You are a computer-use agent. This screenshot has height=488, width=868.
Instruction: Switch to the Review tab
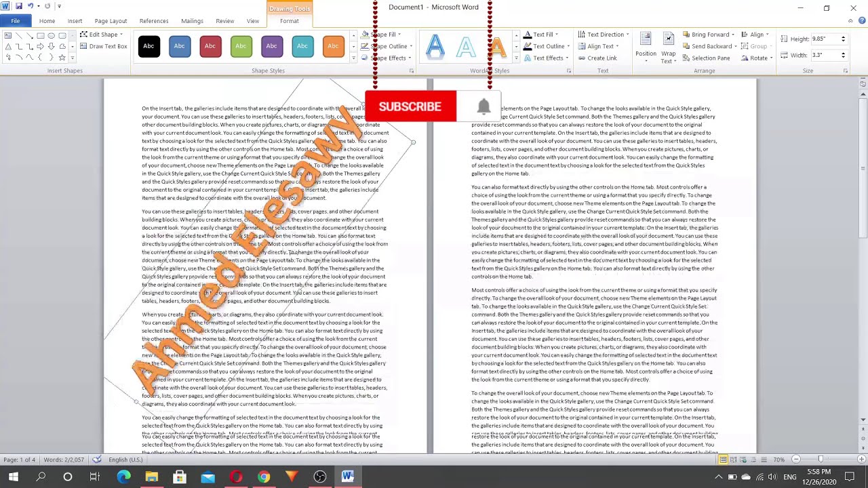click(x=224, y=21)
